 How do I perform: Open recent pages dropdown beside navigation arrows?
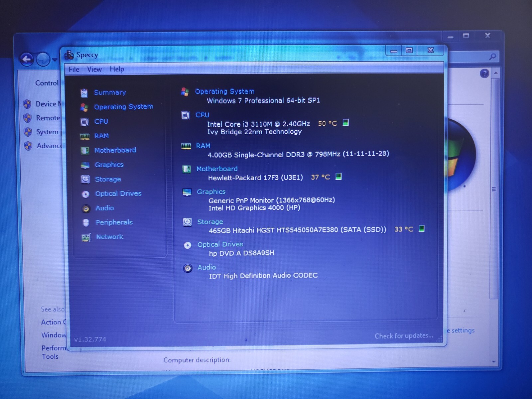(55, 60)
